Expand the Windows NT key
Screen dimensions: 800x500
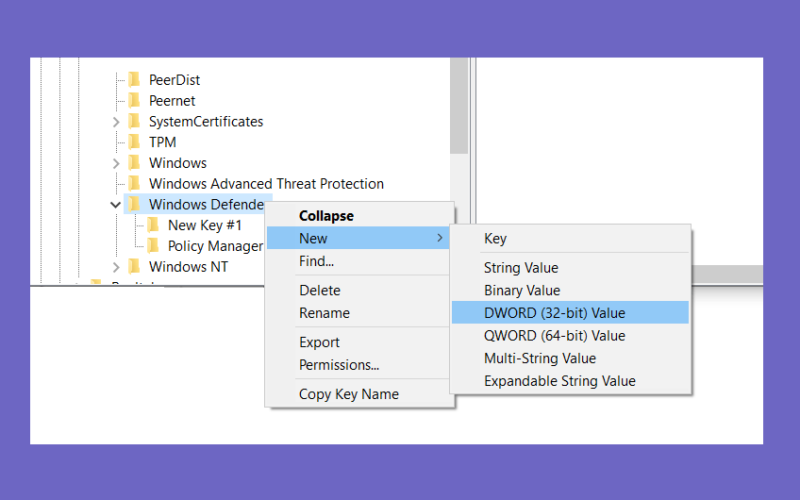pos(116,267)
